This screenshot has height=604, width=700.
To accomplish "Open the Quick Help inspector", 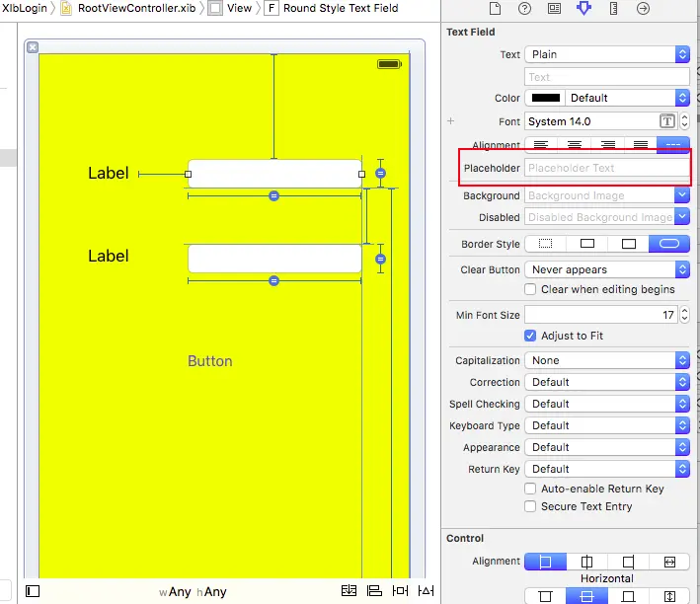I will pos(524,9).
